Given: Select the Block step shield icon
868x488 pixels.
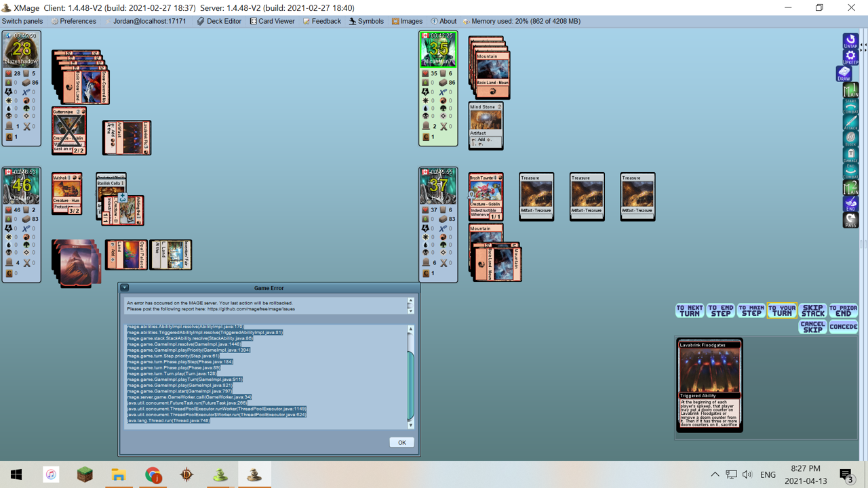Looking at the screenshot, I should point(850,139).
